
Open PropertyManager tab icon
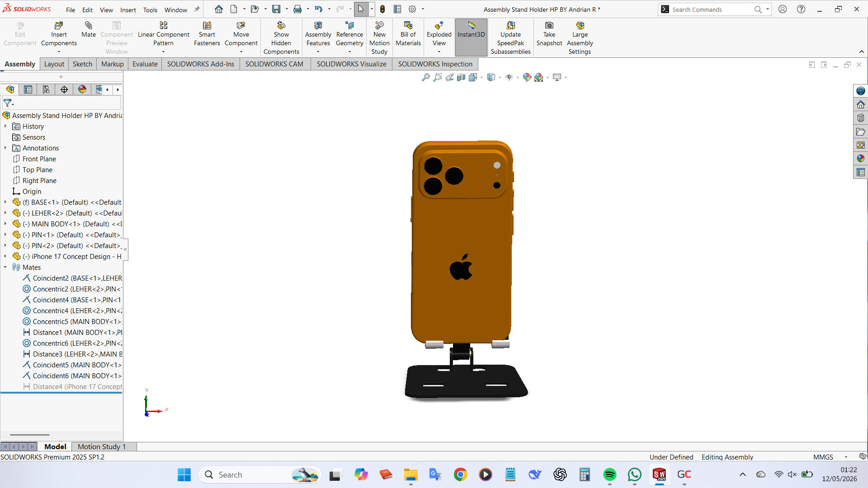pyautogui.click(x=28, y=89)
